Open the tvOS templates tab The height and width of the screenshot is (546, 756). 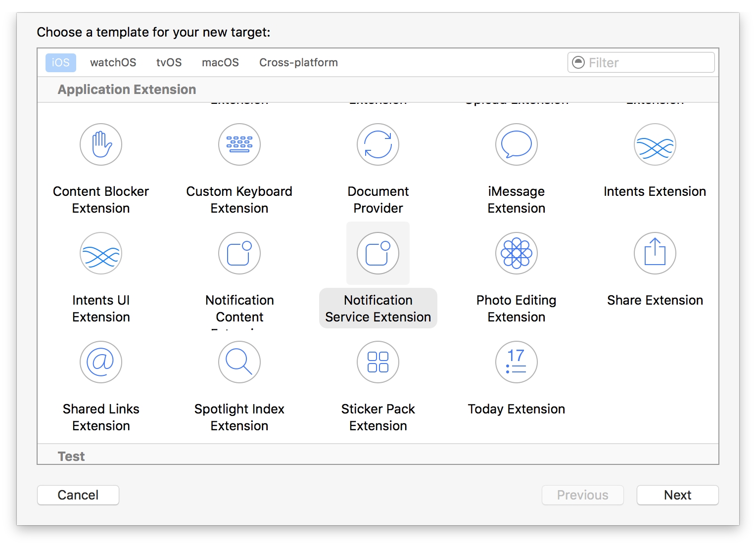(169, 63)
